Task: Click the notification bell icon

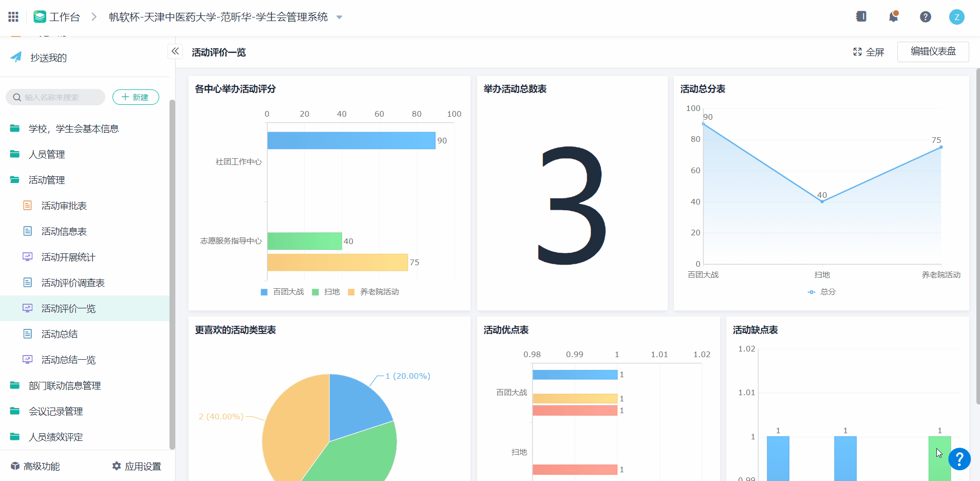Action: tap(893, 17)
